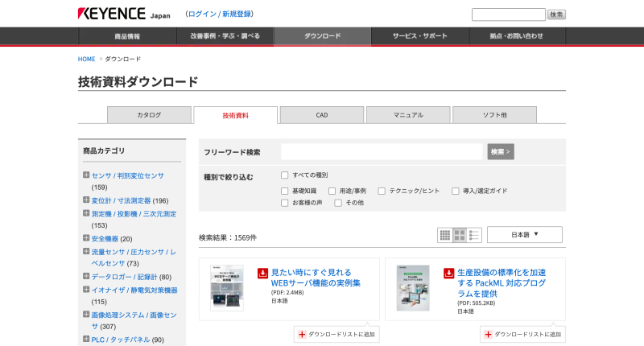Switch to large tile view icon
Viewport: 644px width, 346px height.
tap(460, 235)
